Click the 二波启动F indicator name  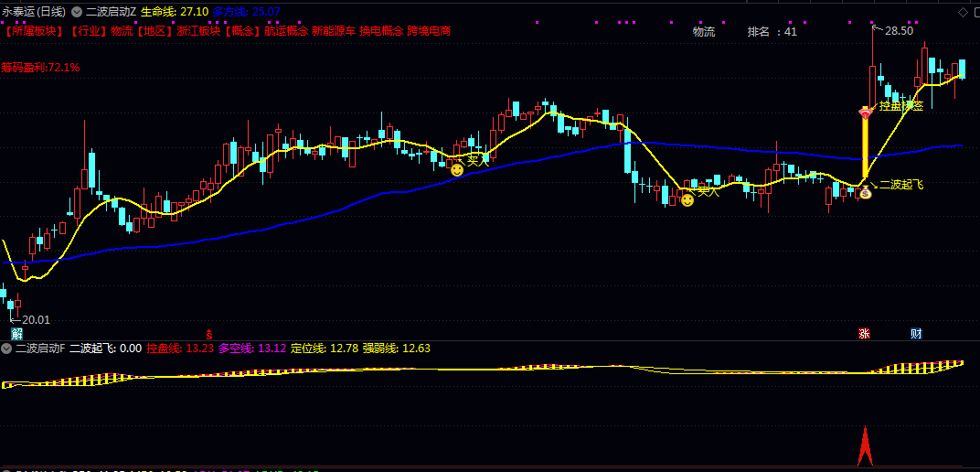[40, 349]
